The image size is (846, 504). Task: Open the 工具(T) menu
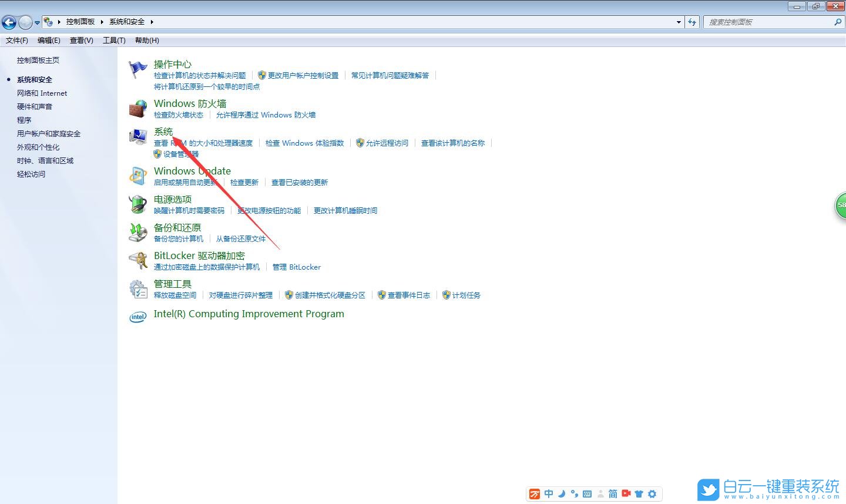point(114,40)
